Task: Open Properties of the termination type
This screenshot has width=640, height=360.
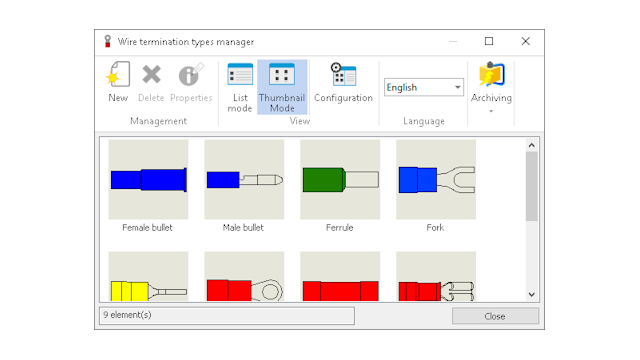Action: (191, 82)
